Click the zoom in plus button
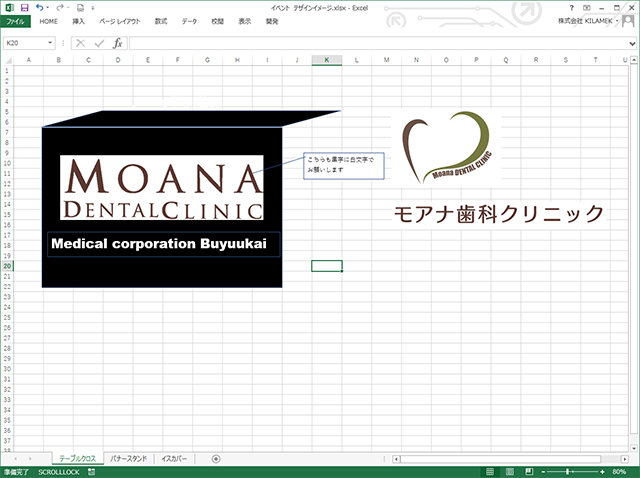Screen dimensions: 640x478 pyautogui.click(x=602, y=472)
